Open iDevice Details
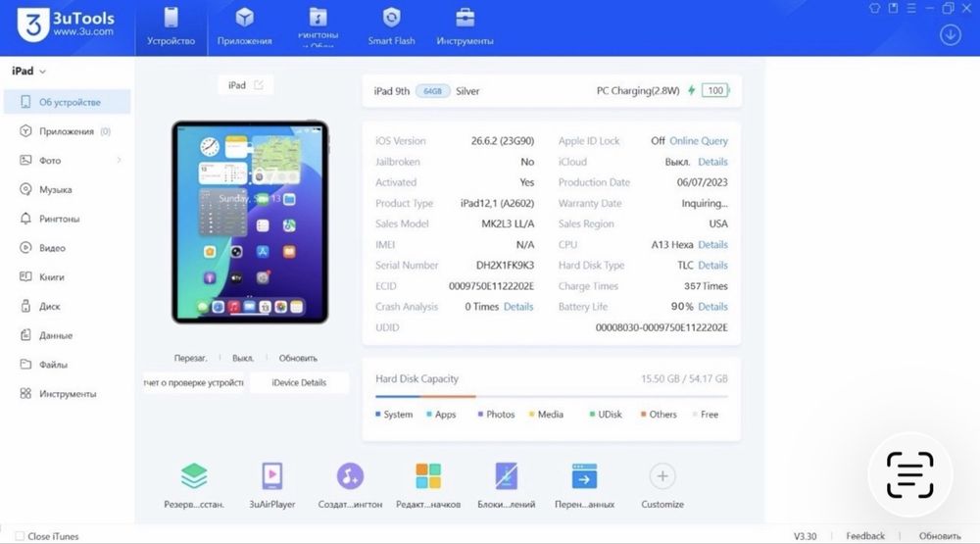The height and width of the screenshot is (544, 980). (x=299, y=382)
